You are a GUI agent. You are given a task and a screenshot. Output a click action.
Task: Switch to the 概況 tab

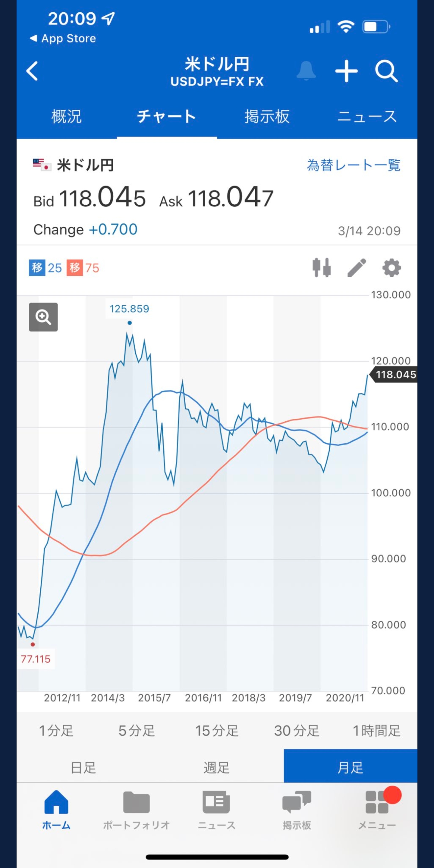[x=66, y=117]
